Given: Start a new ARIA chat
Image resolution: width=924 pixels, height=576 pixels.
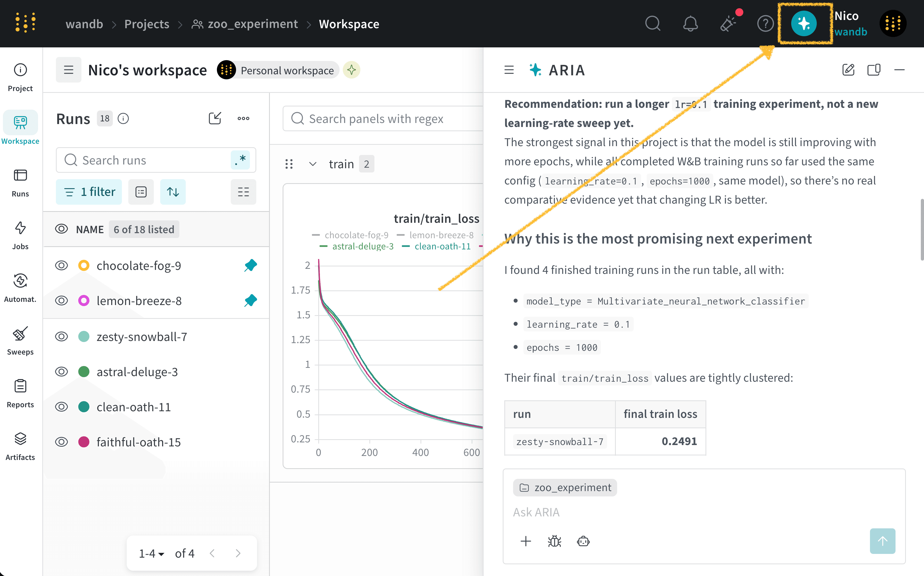Looking at the screenshot, I should (x=848, y=70).
